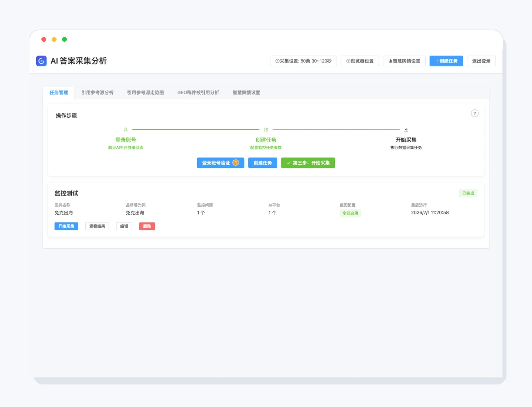This screenshot has height=407, width=532.
Task: Click the 登录账号 step title
Action: 126,140
